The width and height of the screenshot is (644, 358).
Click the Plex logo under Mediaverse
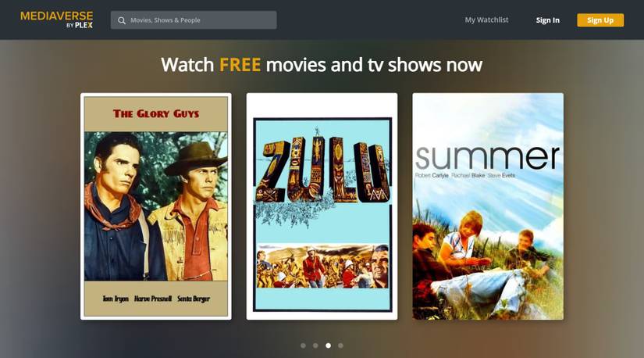(84, 25)
